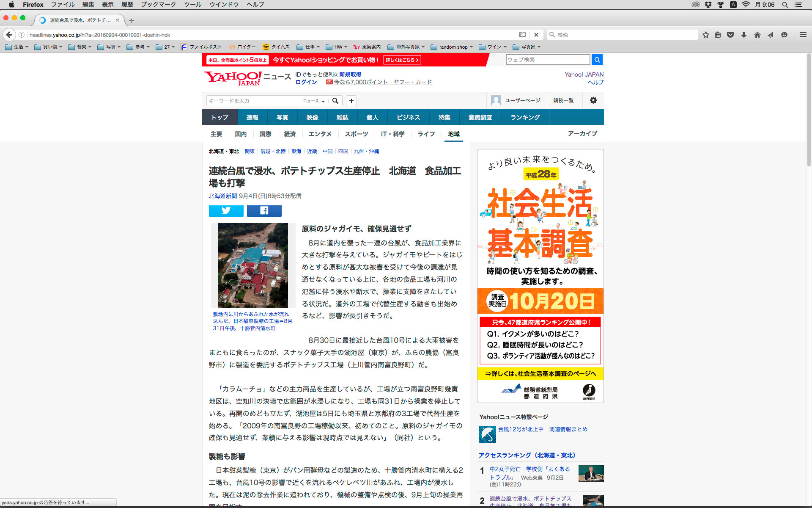Bookmark this page with the star icon

tap(705, 35)
